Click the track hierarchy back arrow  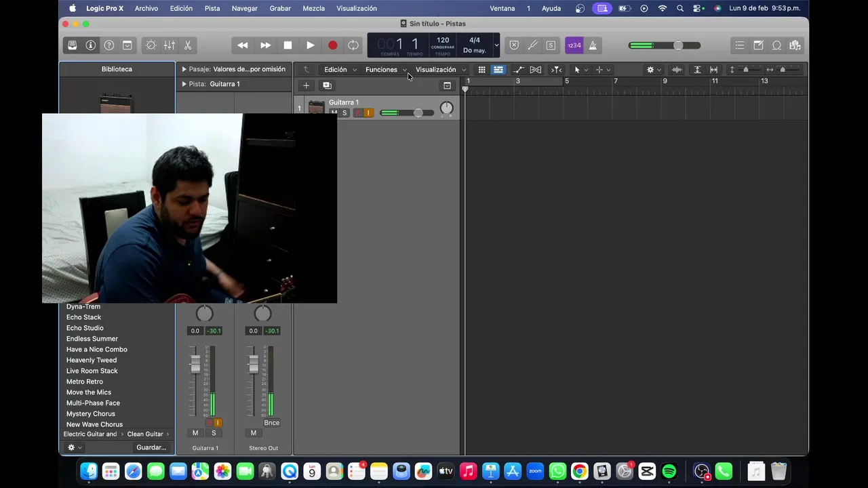[x=306, y=70]
